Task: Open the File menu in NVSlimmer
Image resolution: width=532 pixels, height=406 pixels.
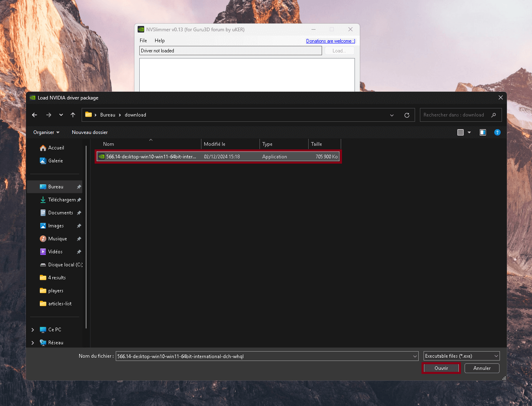Action: point(143,41)
